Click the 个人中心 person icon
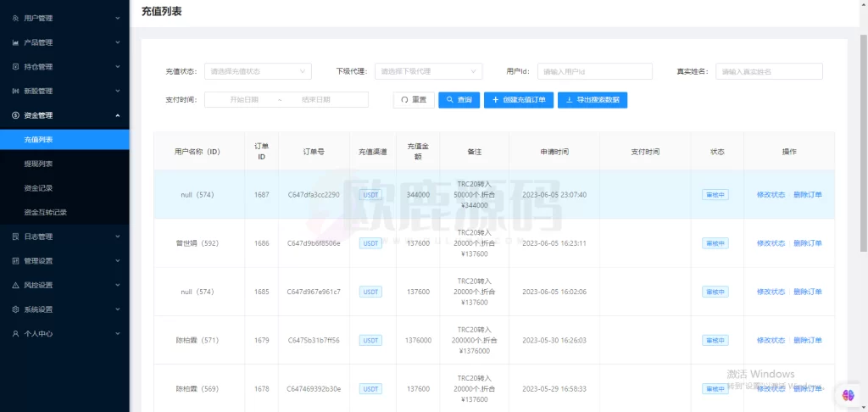Image resolution: width=868 pixels, height=412 pixels. 15,334
